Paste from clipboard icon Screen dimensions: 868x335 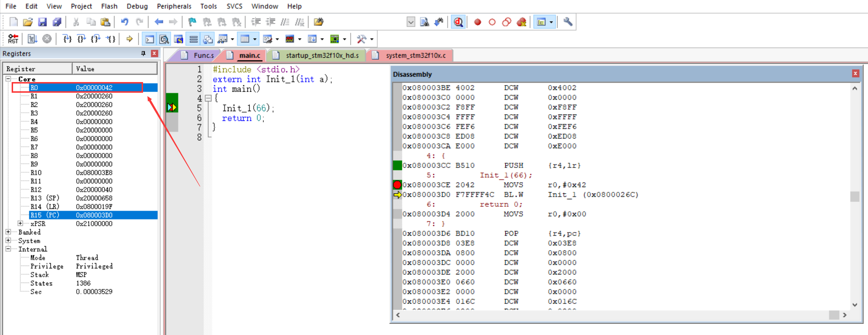[x=105, y=22]
